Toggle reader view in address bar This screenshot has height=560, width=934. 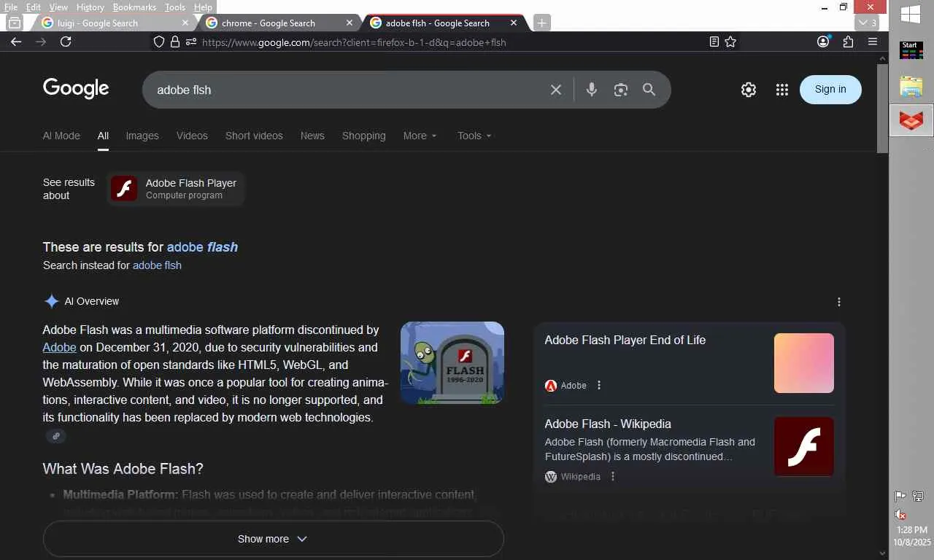coord(714,42)
